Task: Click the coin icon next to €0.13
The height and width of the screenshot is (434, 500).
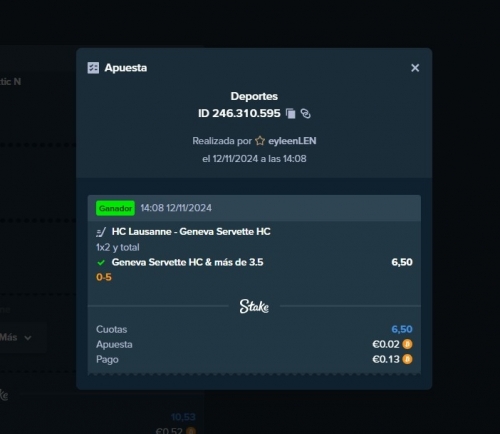Action: coord(407,359)
